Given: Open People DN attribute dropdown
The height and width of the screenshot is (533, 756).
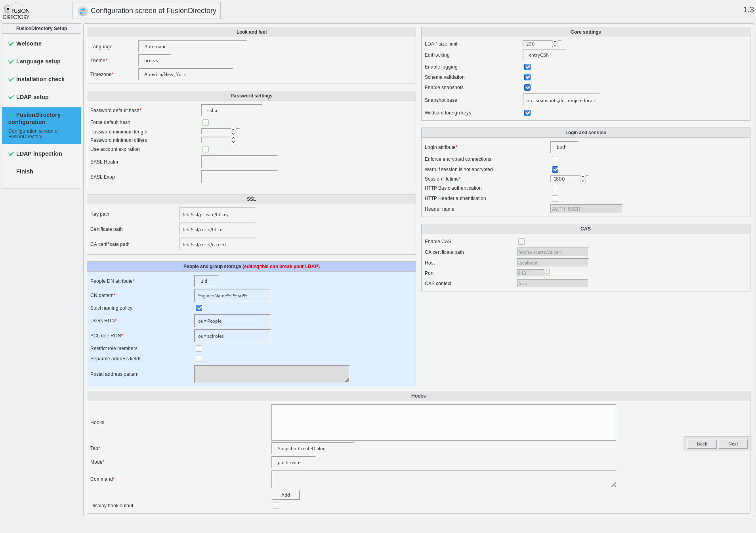Looking at the screenshot, I should tap(206, 281).
